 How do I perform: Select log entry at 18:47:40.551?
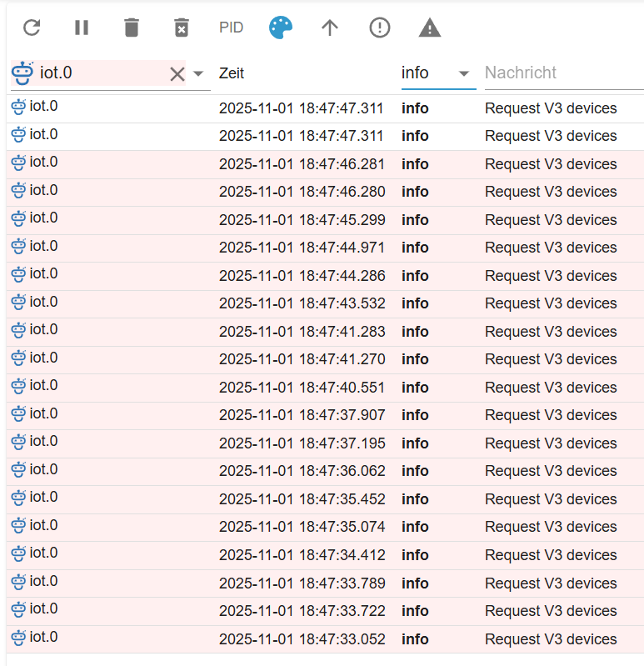coord(325,388)
